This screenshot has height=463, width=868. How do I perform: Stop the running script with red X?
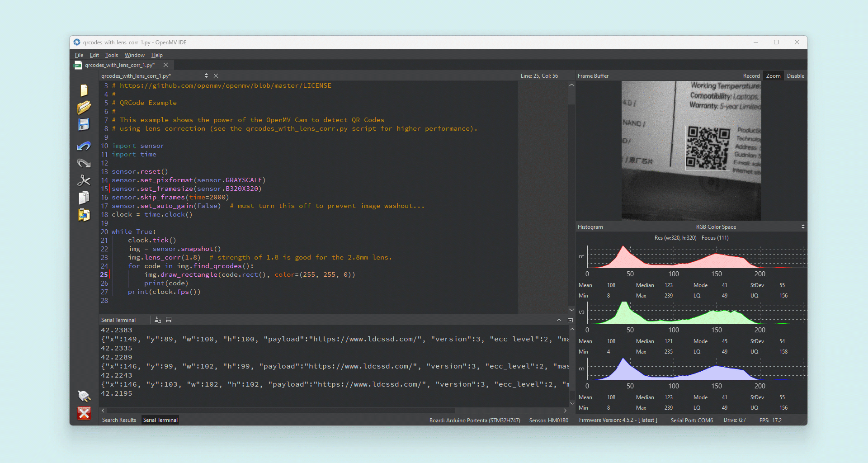coord(84,413)
